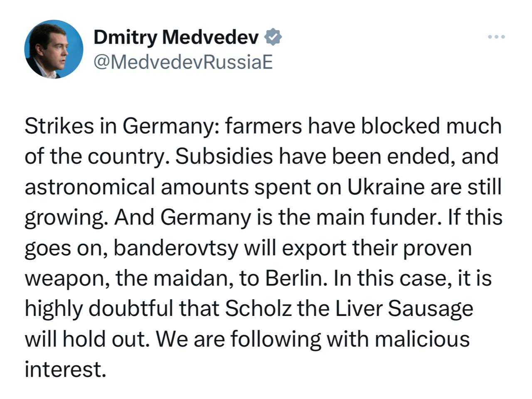
Task: Select the ellipsis icon in the top corner
Action: tap(496, 37)
